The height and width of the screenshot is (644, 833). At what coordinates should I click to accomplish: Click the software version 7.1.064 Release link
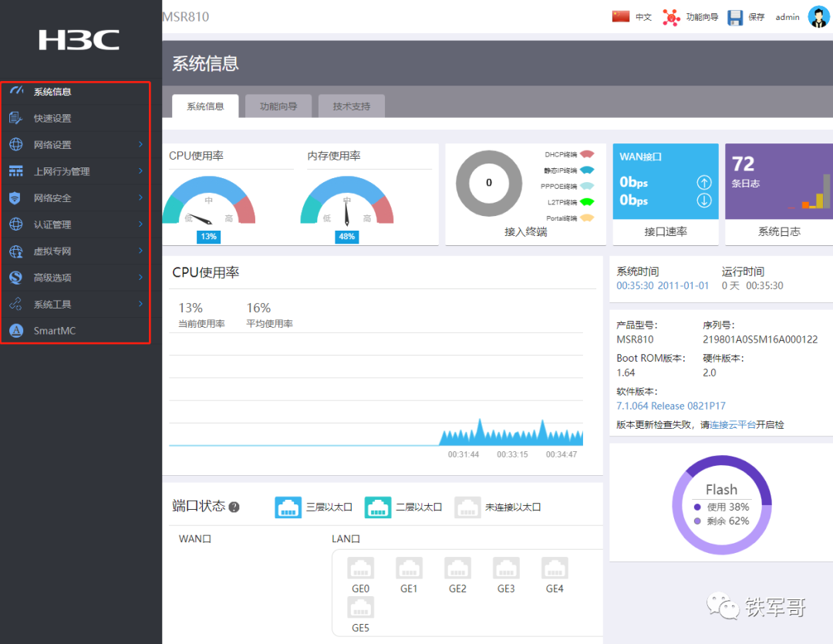[670, 406]
